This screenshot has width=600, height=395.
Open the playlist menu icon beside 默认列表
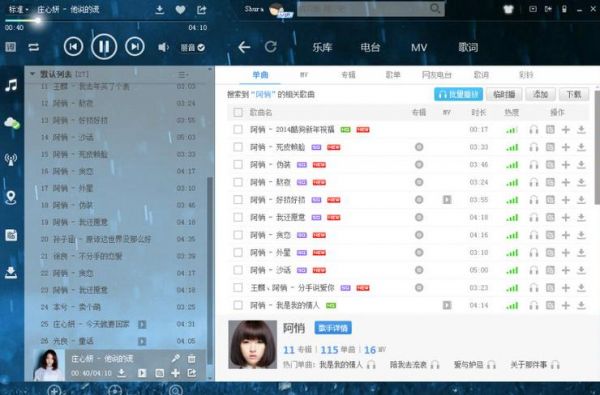(183, 75)
